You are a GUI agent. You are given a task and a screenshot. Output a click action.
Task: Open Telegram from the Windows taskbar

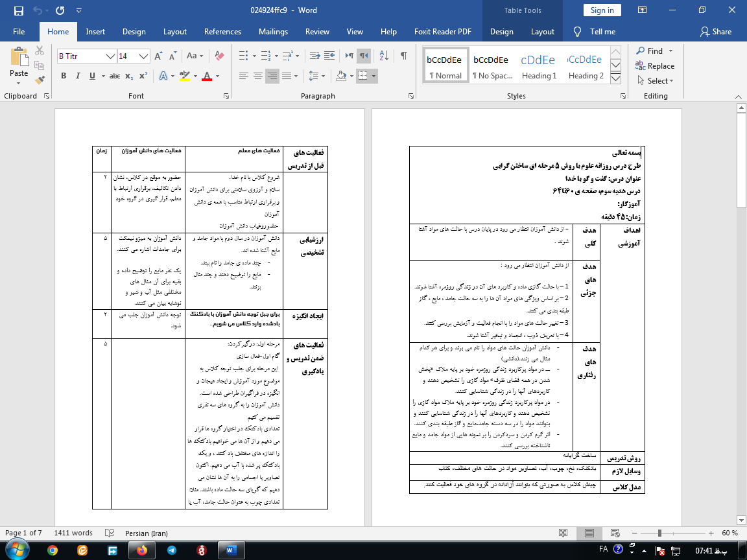(x=171, y=550)
